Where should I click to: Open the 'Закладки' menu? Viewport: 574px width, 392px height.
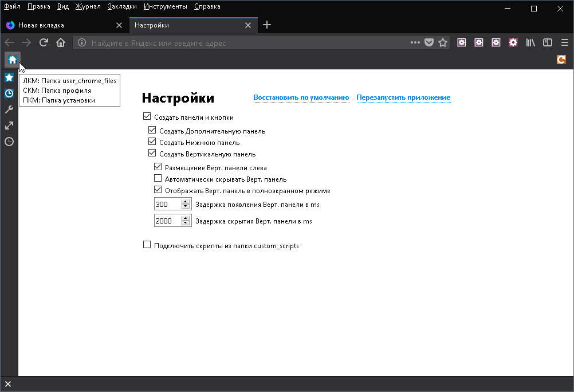[122, 6]
